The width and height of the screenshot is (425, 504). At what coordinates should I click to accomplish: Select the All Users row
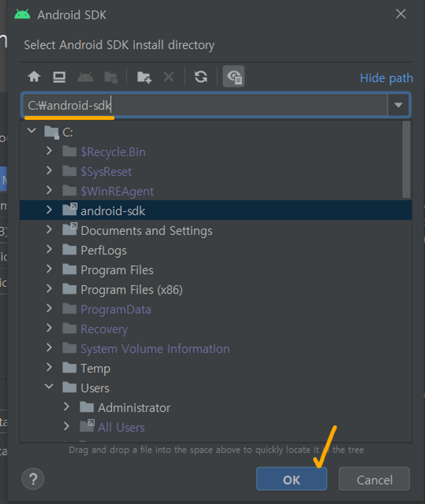216,427
